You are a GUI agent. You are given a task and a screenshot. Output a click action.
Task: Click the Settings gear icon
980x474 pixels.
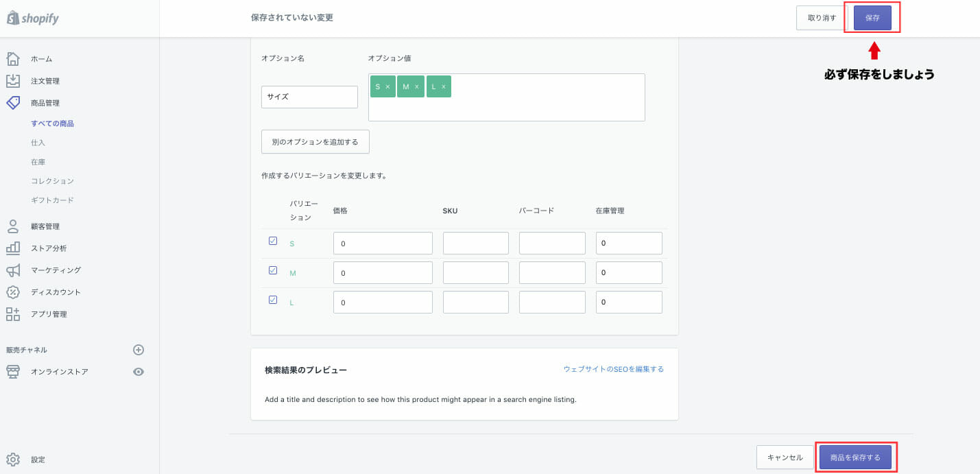pyautogui.click(x=13, y=460)
